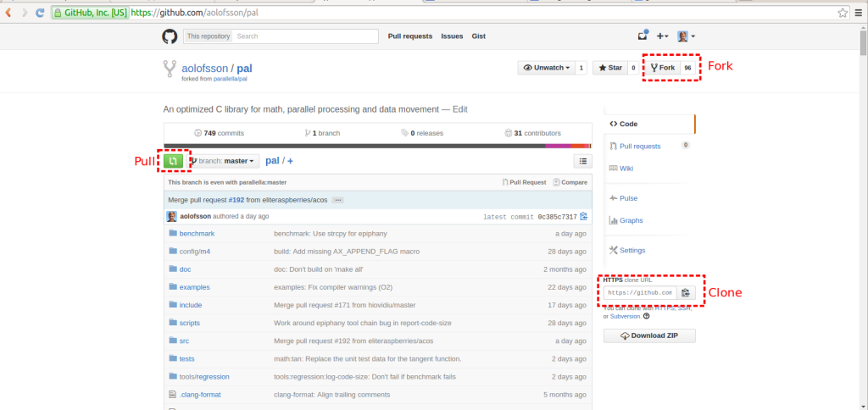868x410 pixels.
Task: Click the stargazers count 0
Action: point(633,68)
